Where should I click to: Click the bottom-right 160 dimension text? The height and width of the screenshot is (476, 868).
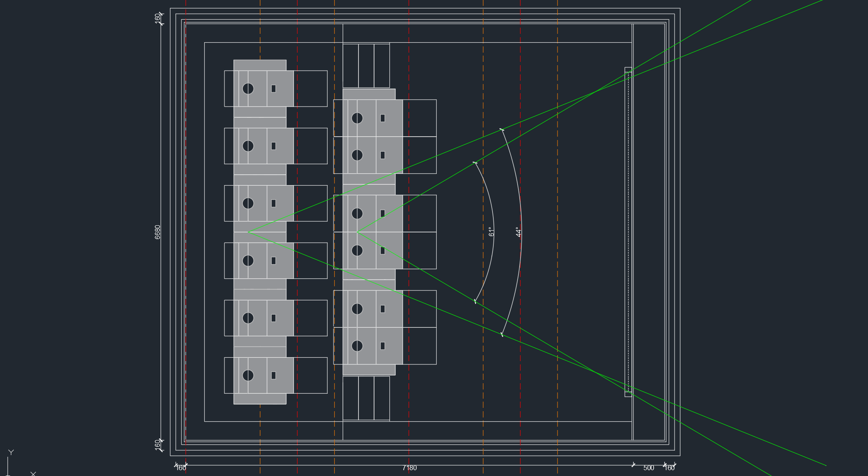tap(669, 468)
